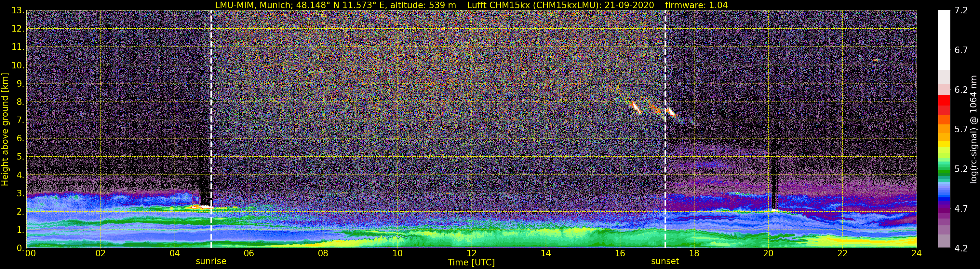Click the colorbar label 'log(rc-signal) @ 1064 nm'

[x=973, y=129]
